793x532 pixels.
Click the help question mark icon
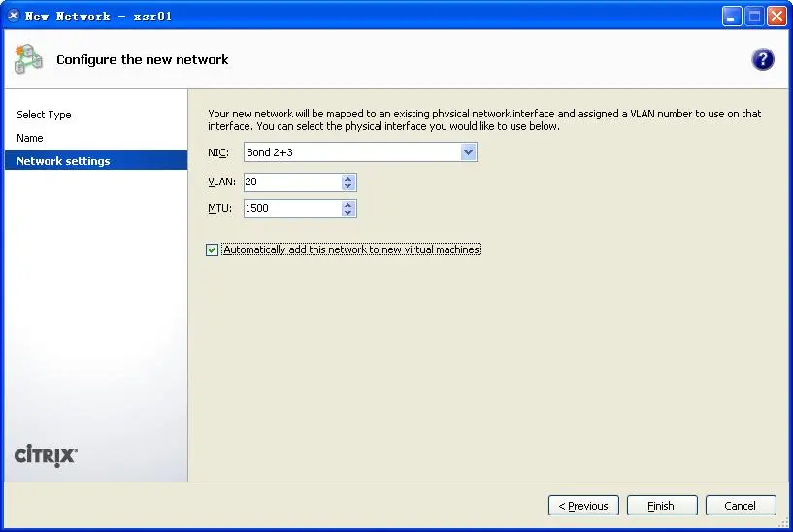click(x=763, y=60)
